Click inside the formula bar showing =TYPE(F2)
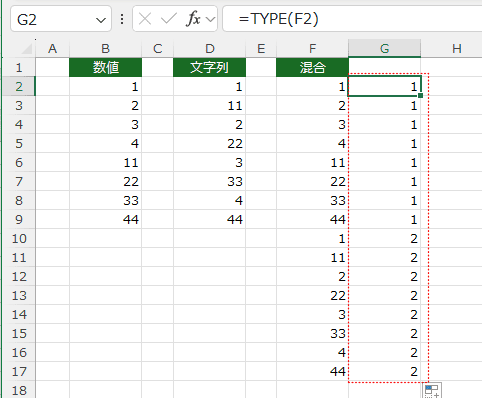Image resolution: width=482 pixels, height=398 pixels. tap(352, 19)
